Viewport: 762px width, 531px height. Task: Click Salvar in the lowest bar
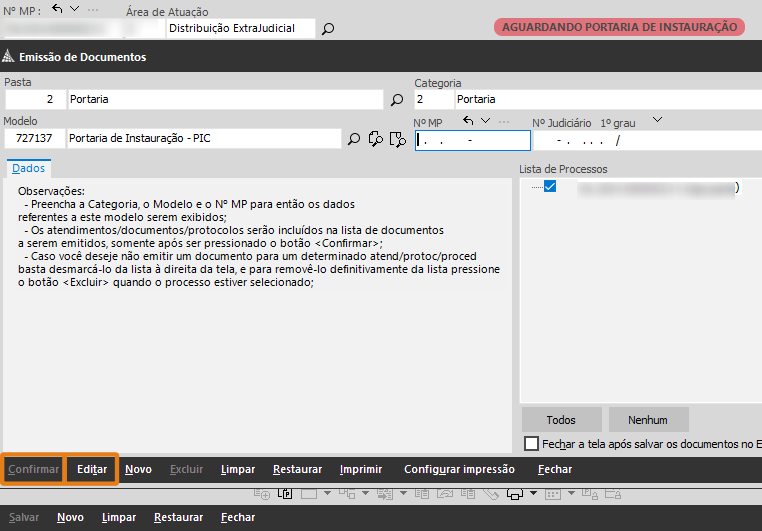[x=24, y=517]
